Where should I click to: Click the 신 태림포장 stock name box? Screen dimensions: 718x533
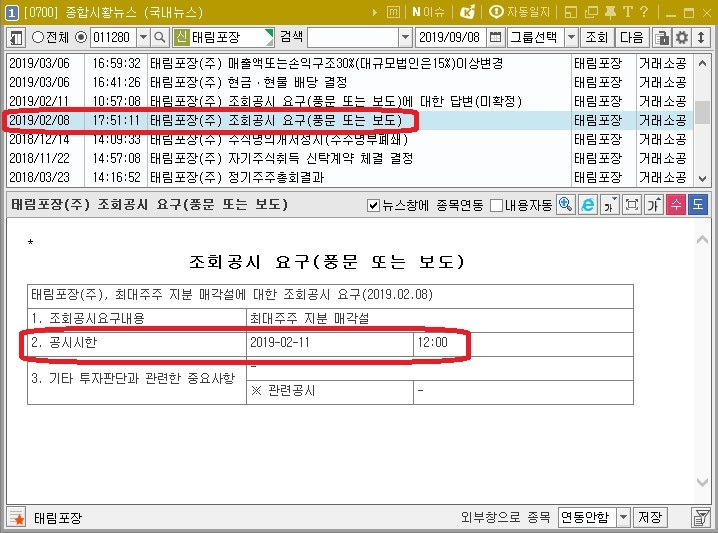[x=223, y=37]
